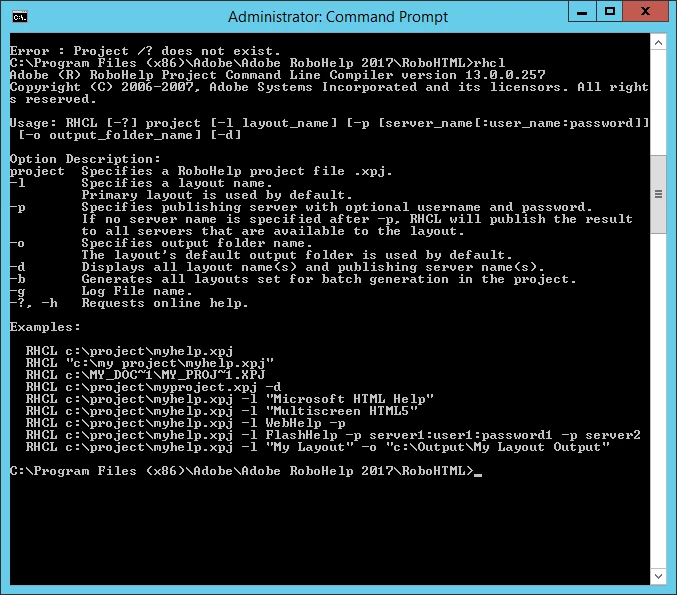Close the Administrator Command Prompt window
This screenshot has width=677, height=595.
645,12
